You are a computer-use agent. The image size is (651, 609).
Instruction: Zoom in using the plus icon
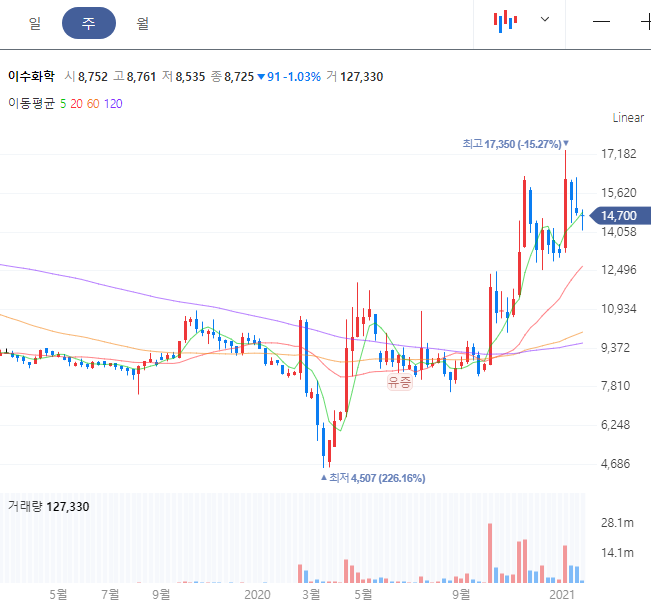pyautogui.click(x=646, y=21)
